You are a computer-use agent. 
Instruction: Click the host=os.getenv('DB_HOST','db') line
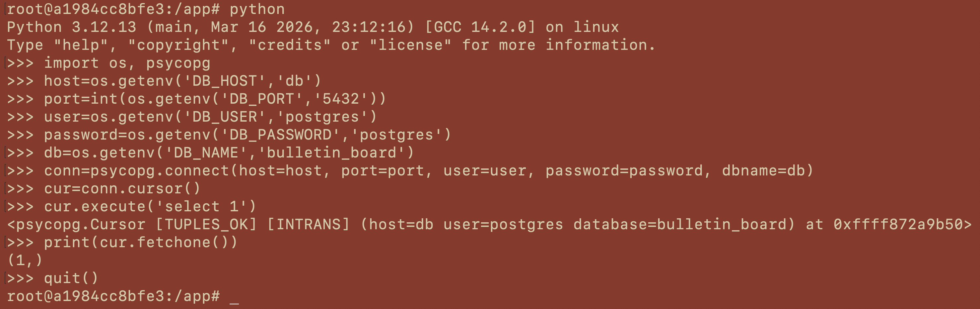click(x=182, y=81)
